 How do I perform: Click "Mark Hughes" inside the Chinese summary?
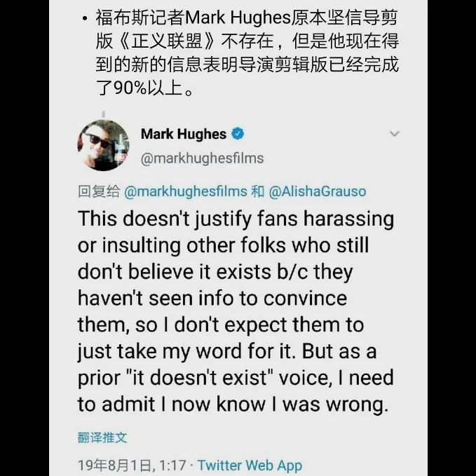238,18
